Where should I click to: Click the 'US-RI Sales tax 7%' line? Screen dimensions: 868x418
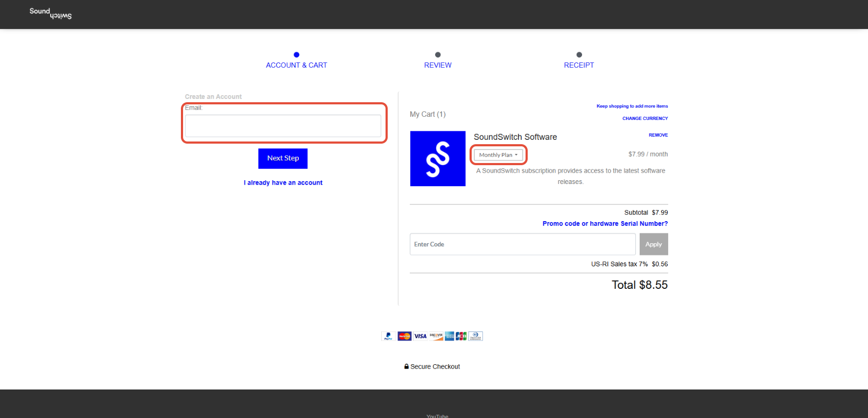629,264
